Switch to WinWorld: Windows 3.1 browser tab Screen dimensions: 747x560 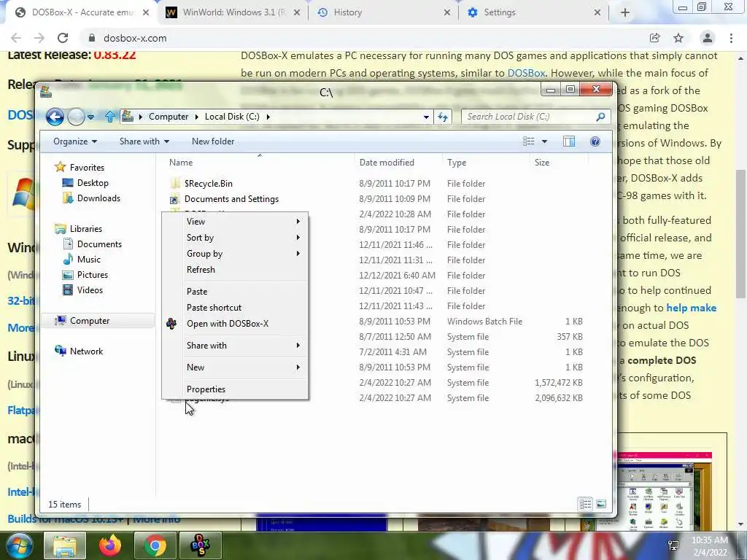233,12
